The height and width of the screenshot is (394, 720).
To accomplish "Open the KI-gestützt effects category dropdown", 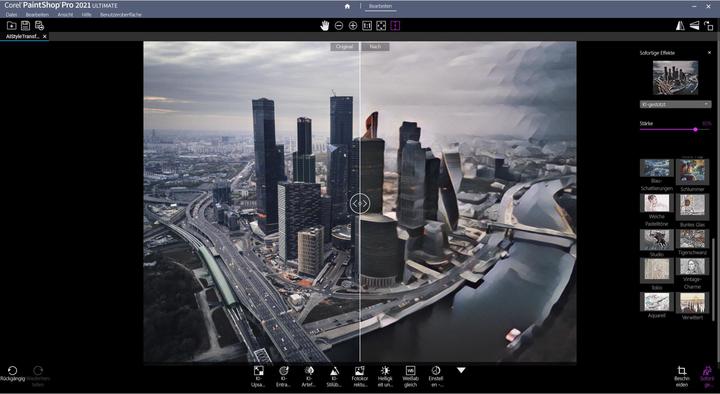I will [675, 105].
